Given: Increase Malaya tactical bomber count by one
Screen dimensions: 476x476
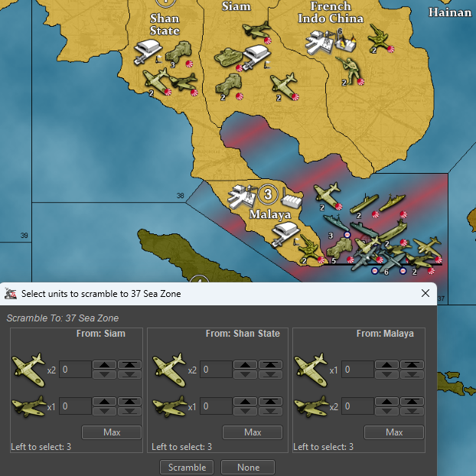Looking at the screenshot, I should click(387, 402).
